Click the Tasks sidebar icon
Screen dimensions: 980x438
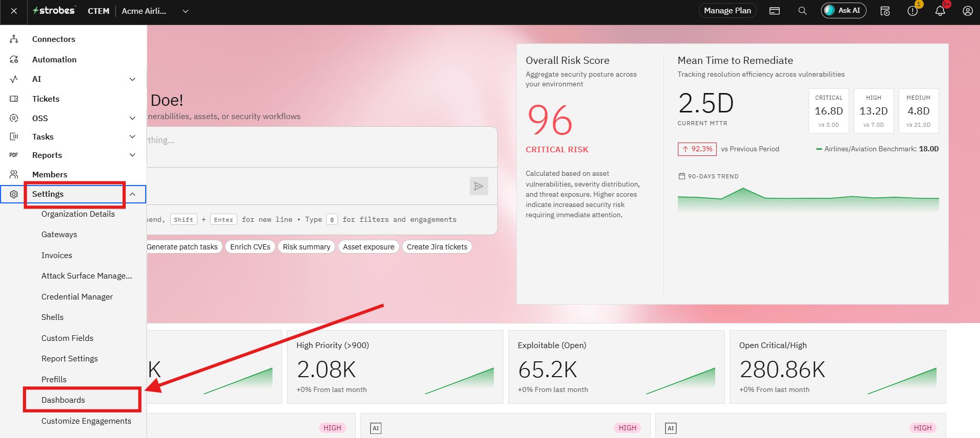coord(14,136)
